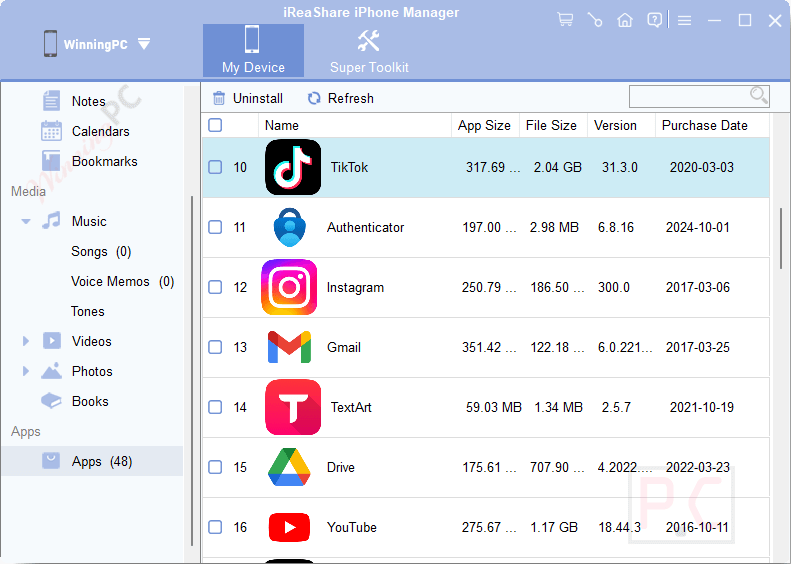Click the YouTube file size 1.17 GB
The width and height of the screenshot is (791, 564).
point(554,527)
